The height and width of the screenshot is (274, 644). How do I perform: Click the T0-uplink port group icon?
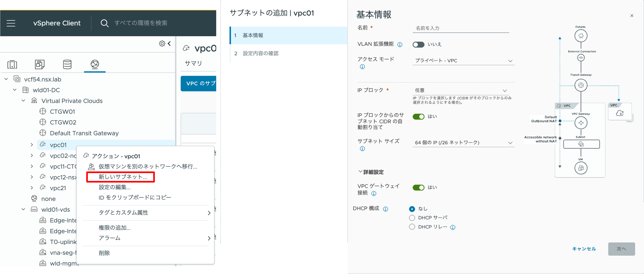(43, 241)
